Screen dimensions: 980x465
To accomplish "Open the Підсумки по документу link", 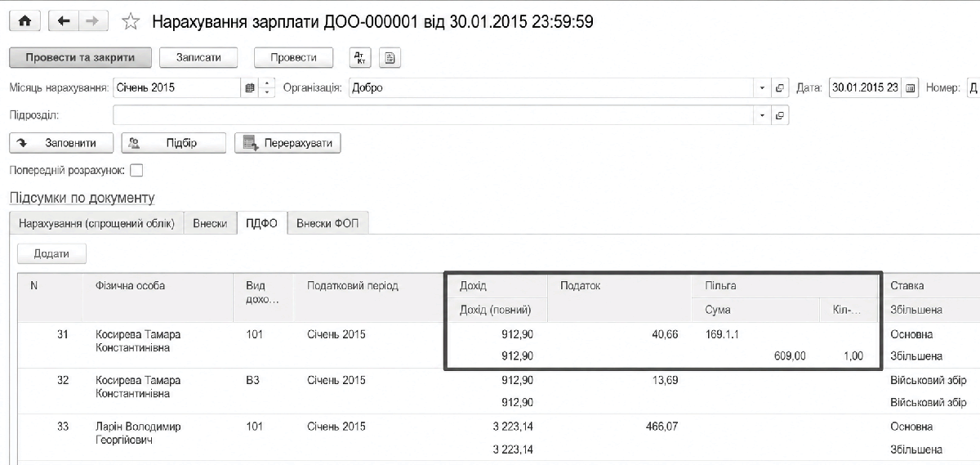I will [82, 198].
